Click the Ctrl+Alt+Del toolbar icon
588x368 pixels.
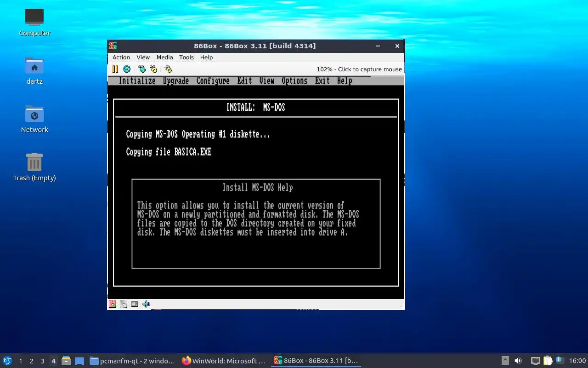(142, 69)
